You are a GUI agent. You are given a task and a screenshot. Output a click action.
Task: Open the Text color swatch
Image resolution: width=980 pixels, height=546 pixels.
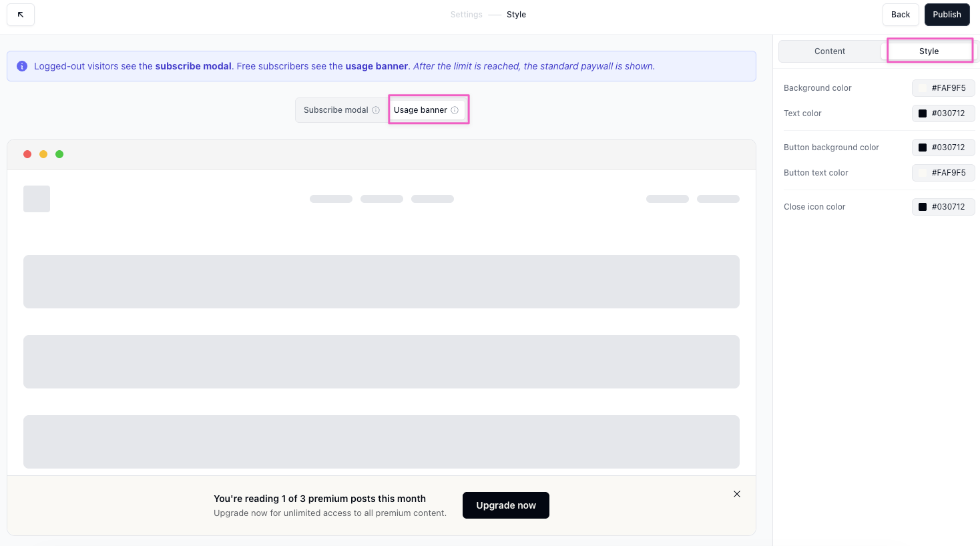[923, 113]
